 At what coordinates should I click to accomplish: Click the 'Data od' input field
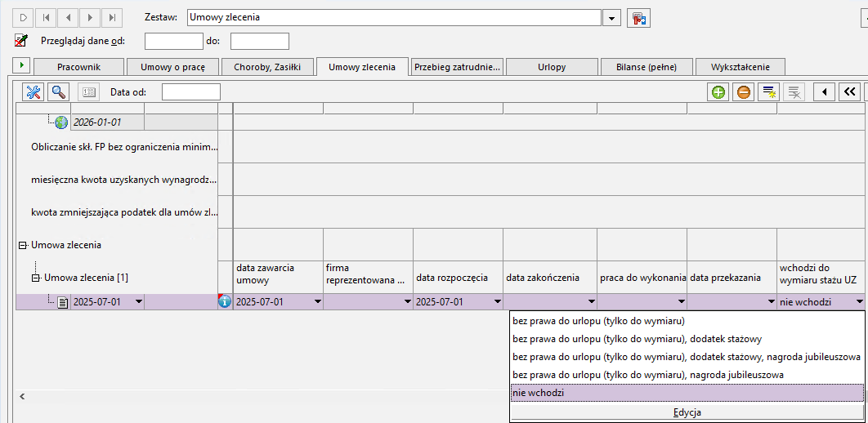click(x=191, y=91)
